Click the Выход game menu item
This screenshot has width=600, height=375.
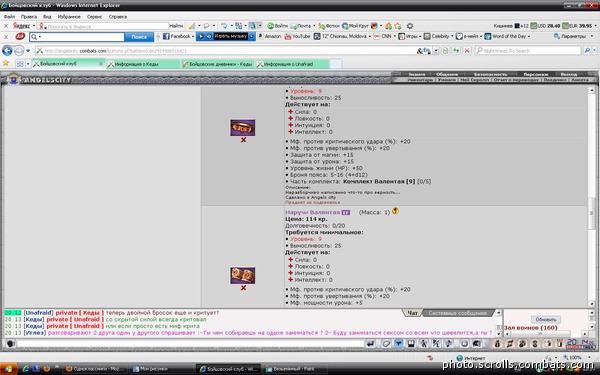coord(569,74)
